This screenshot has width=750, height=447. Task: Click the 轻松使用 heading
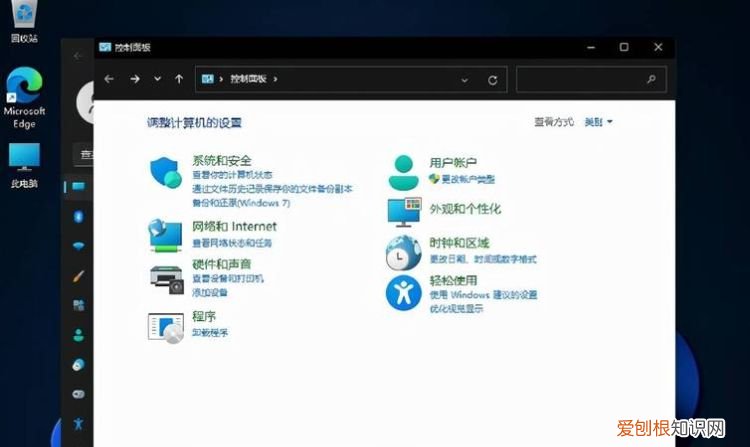pyautogui.click(x=453, y=280)
